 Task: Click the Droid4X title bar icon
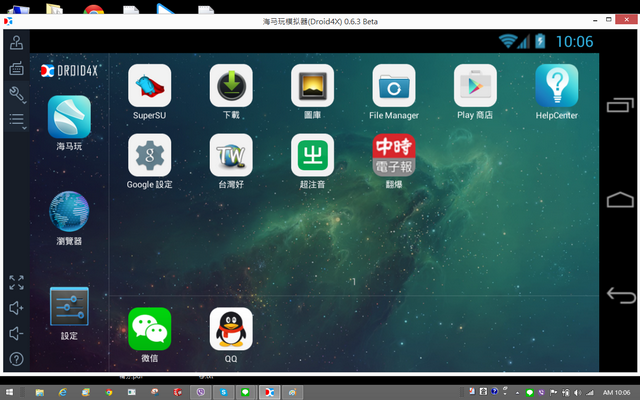click(x=8, y=21)
